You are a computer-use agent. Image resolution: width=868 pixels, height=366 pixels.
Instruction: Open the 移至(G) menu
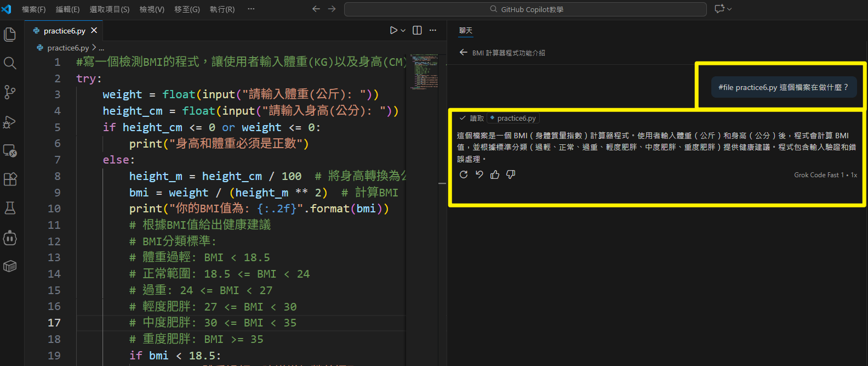187,9
